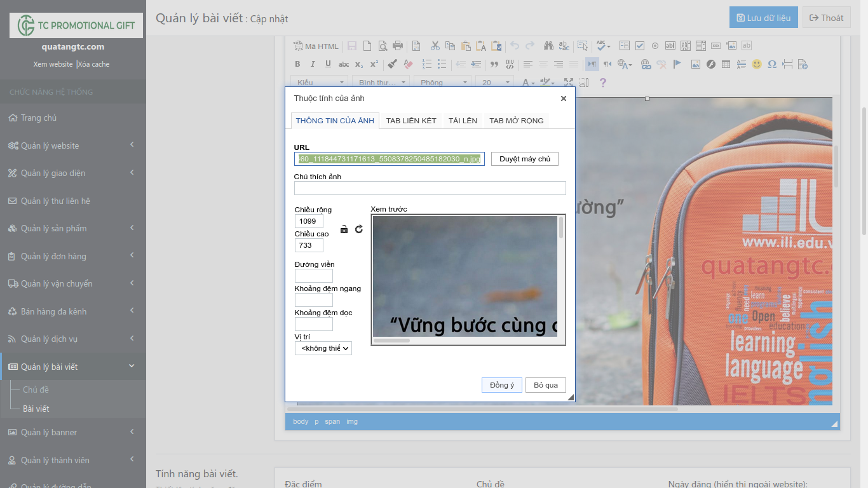
Task: Click Duyệt máy chủ button
Action: pos(525,159)
